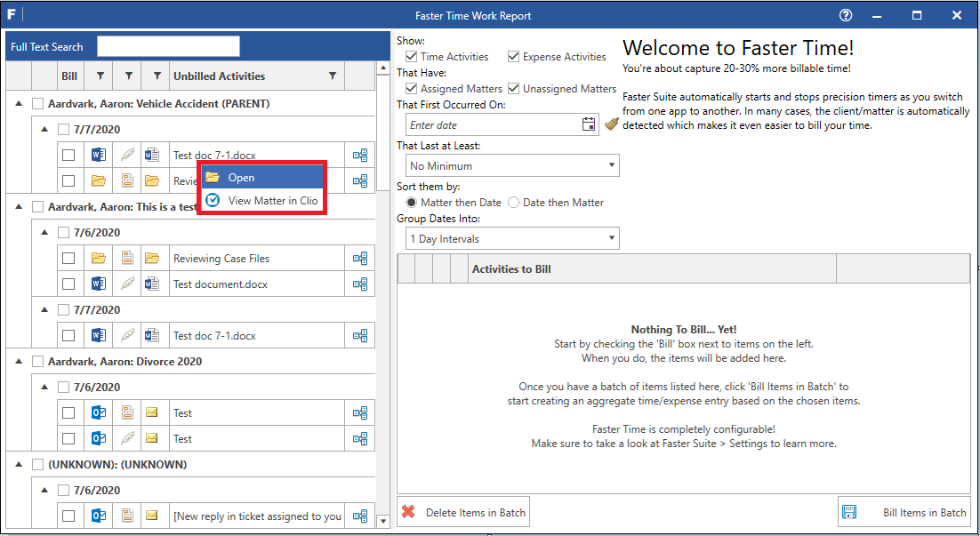Click the Clio checkmark icon in the context menu
The height and width of the screenshot is (536, 980).
tap(213, 201)
